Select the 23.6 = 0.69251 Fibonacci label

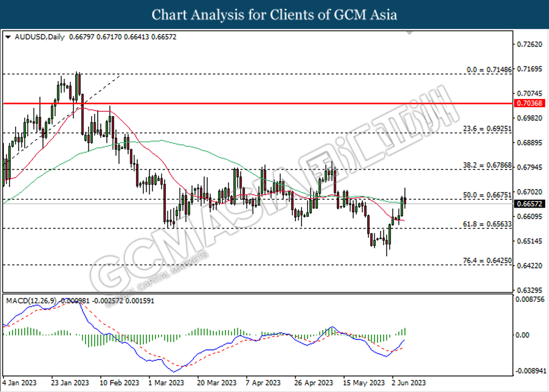pos(487,129)
